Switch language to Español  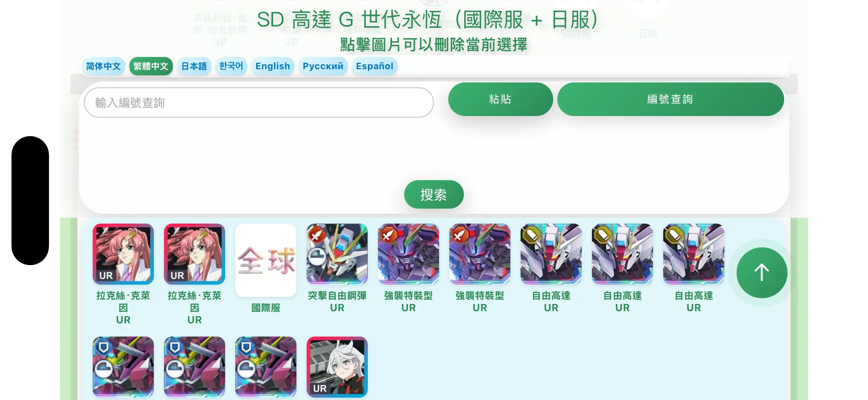click(x=375, y=66)
